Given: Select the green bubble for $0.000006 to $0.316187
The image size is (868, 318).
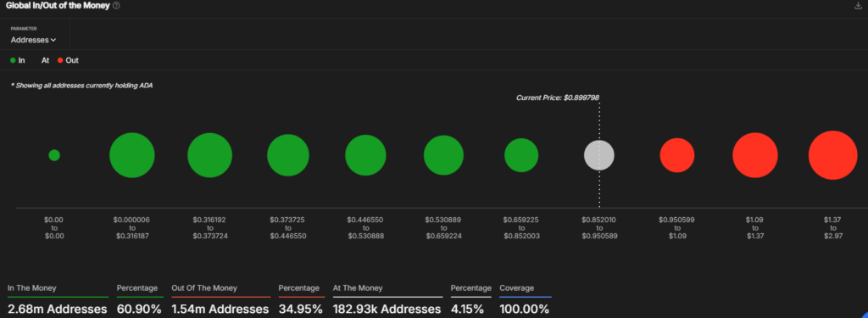Looking at the screenshot, I should 131,155.
